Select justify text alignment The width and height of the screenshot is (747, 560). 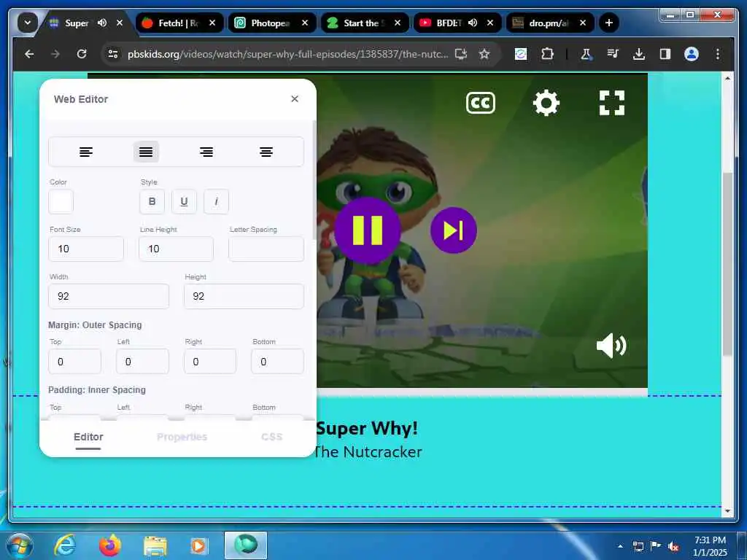(x=146, y=152)
